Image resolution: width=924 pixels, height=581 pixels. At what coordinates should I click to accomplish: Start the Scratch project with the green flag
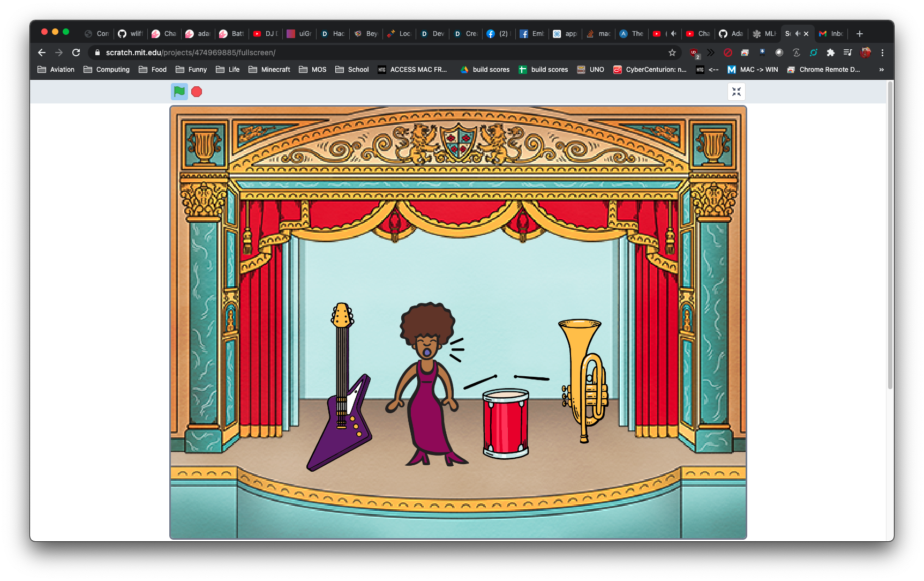coord(179,92)
